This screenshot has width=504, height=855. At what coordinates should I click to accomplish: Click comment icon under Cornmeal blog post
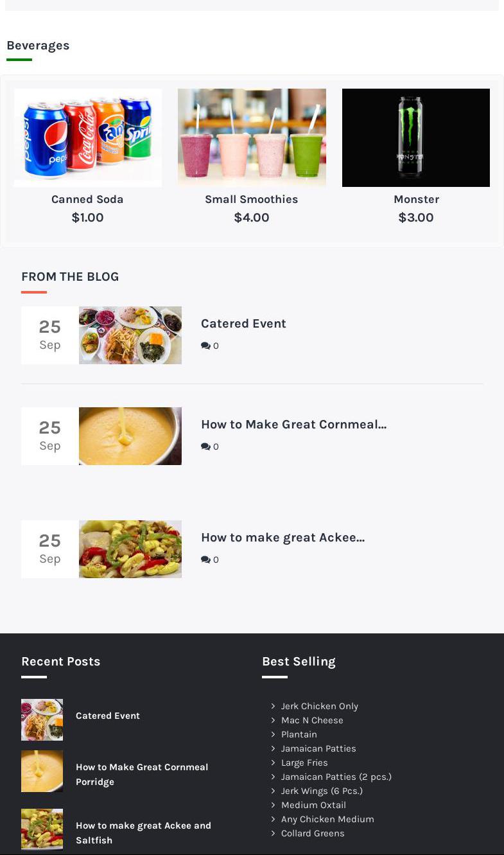[x=205, y=446]
